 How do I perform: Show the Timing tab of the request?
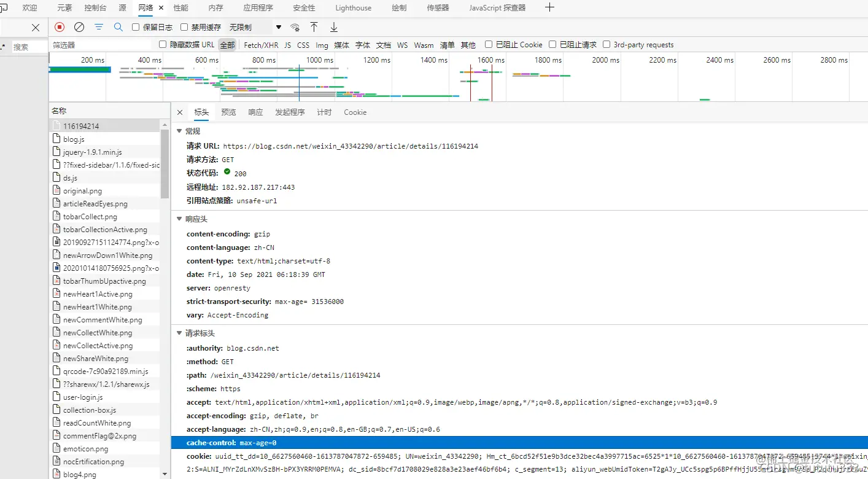(x=324, y=112)
